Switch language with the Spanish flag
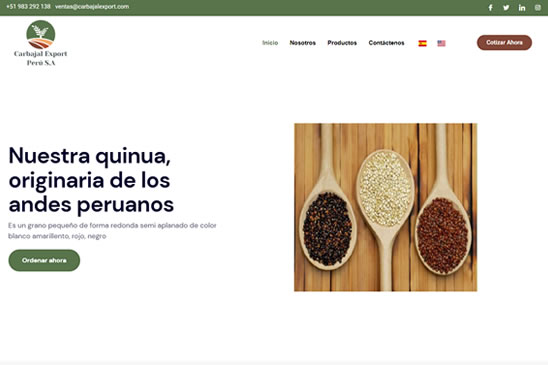The image size is (548, 365). [x=423, y=43]
